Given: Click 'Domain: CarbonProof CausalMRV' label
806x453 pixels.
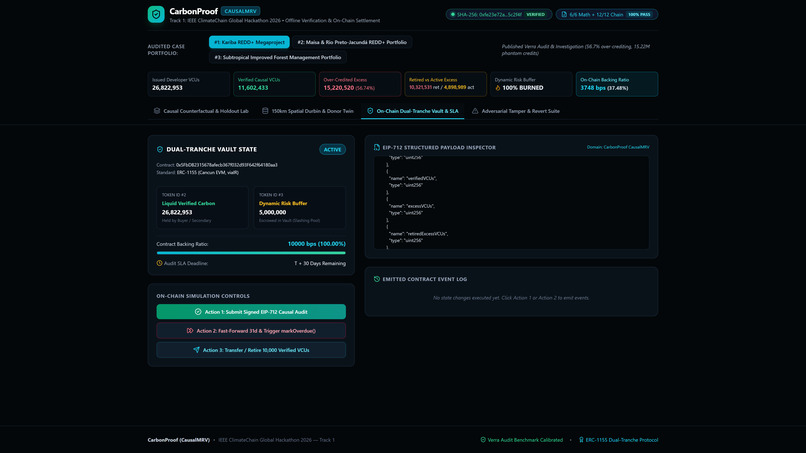Looking at the screenshot, I should (x=618, y=147).
